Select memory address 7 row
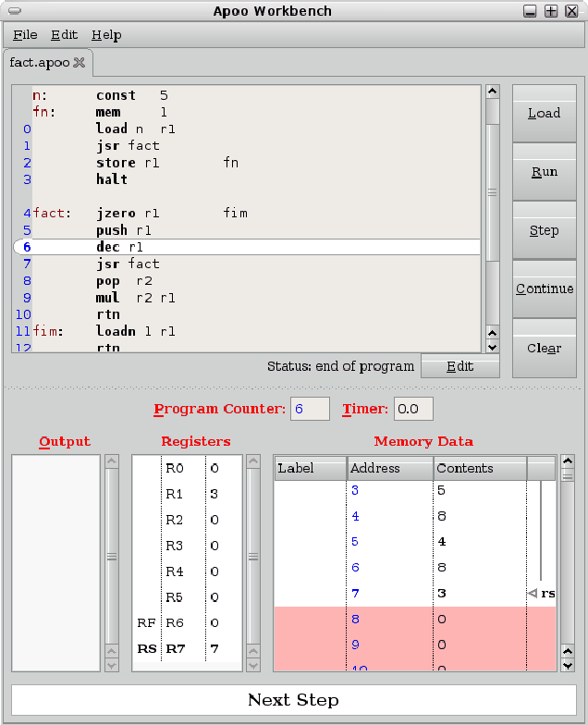 [x=415, y=594]
